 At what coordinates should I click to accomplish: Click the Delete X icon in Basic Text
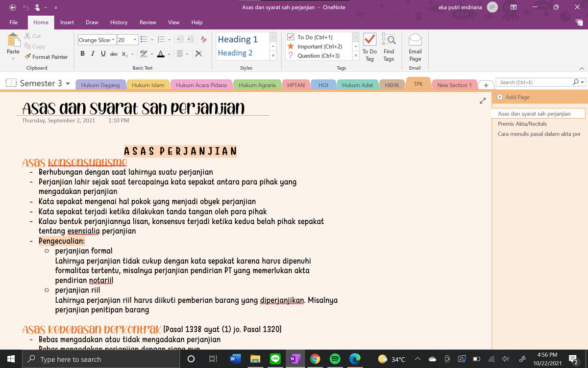[198, 53]
